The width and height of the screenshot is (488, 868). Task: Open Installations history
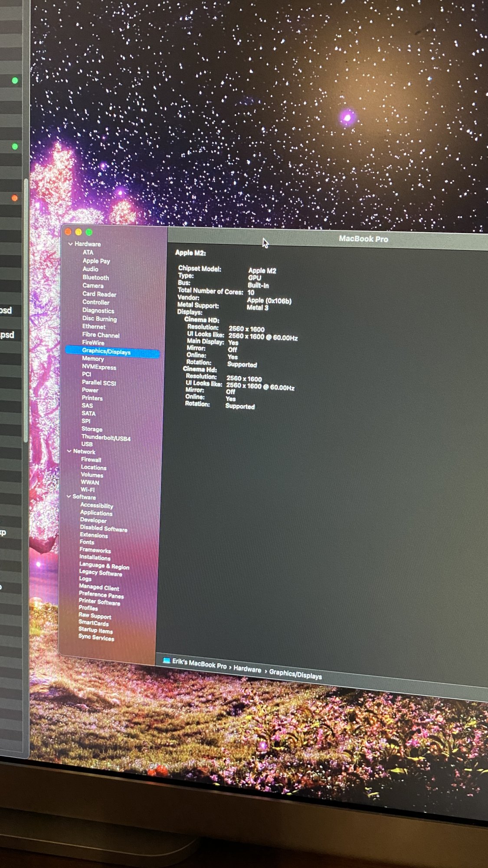pyautogui.click(x=95, y=557)
